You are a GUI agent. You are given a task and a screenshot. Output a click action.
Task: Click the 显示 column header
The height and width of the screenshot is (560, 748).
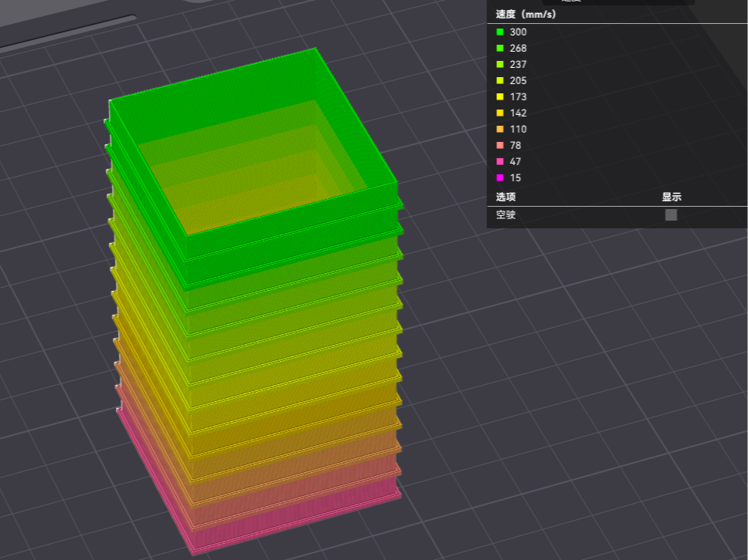coord(672,197)
